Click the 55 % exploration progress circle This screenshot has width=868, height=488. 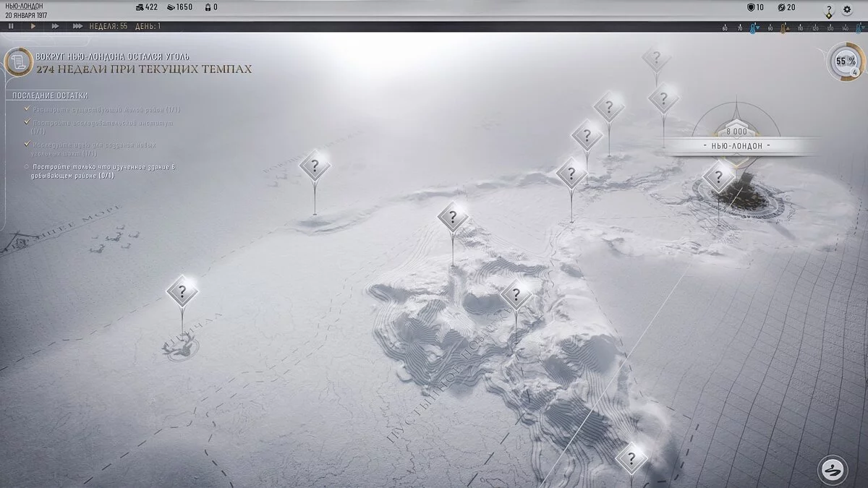(846, 61)
